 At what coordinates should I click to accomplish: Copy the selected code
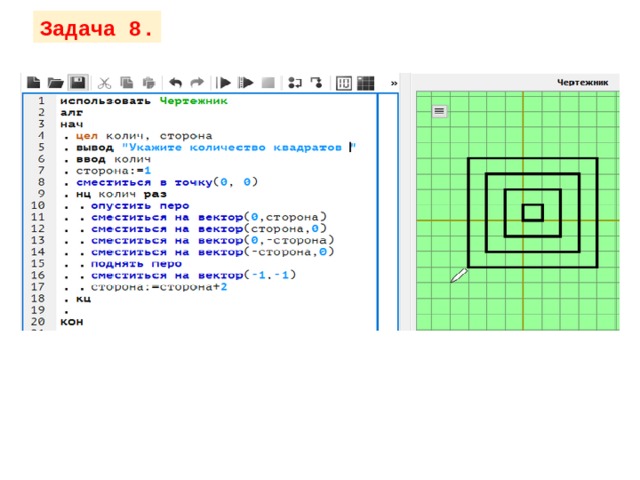click(127, 83)
